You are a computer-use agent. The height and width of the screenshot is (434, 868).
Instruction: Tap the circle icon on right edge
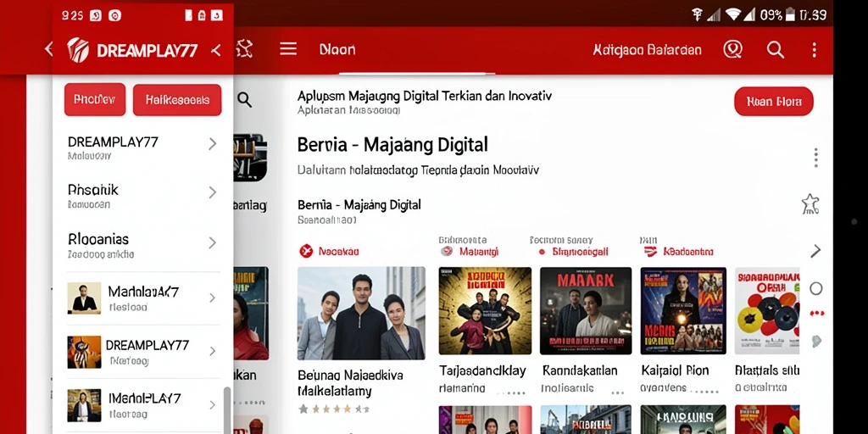click(x=816, y=288)
